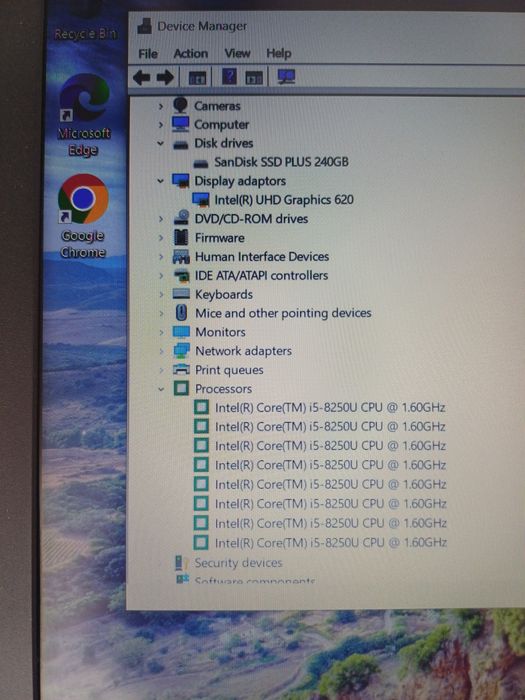Select the Processors label
The width and height of the screenshot is (525, 700).
click(224, 389)
